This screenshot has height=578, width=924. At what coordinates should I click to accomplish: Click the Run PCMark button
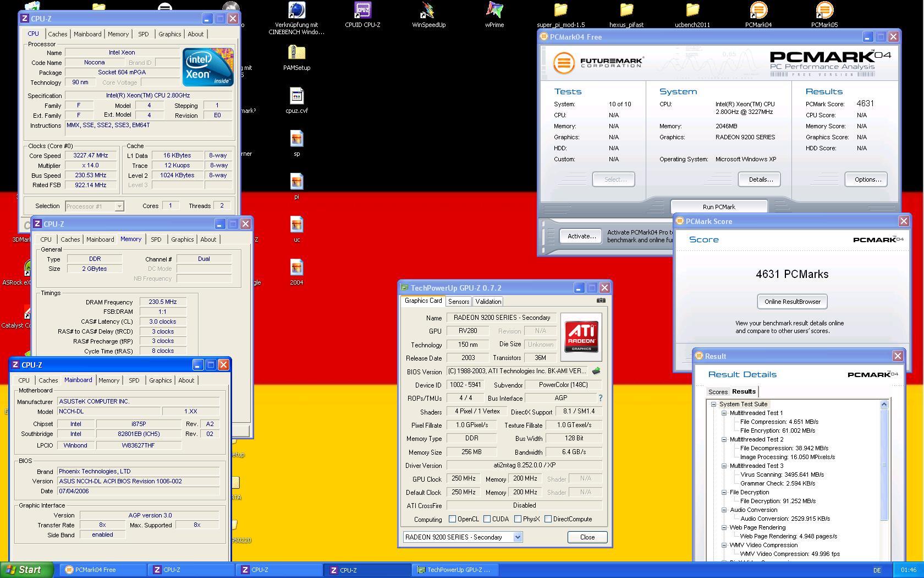point(719,207)
